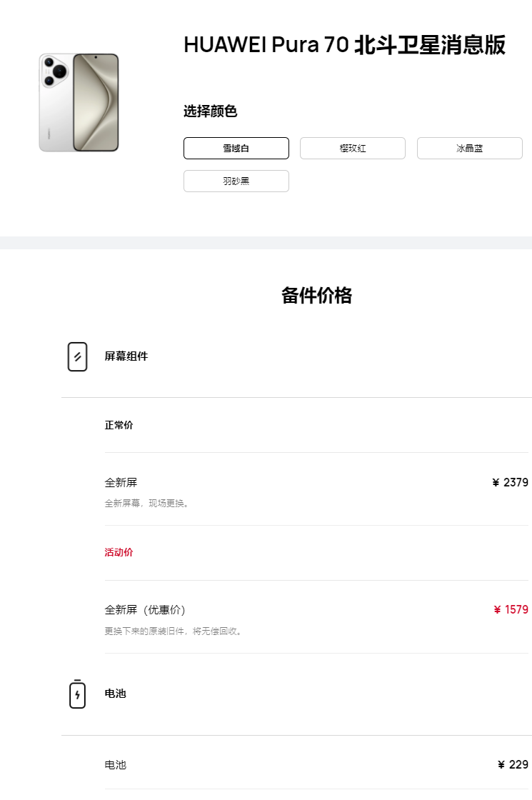Click the 更换下来的原装旧件 recycling note

coord(174,631)
